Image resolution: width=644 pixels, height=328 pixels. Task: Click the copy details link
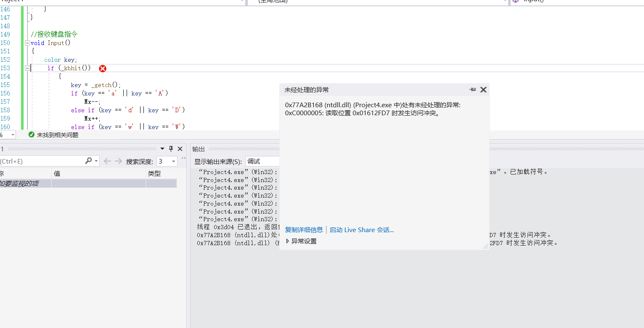pyautogui.click(x=304, y=230)
